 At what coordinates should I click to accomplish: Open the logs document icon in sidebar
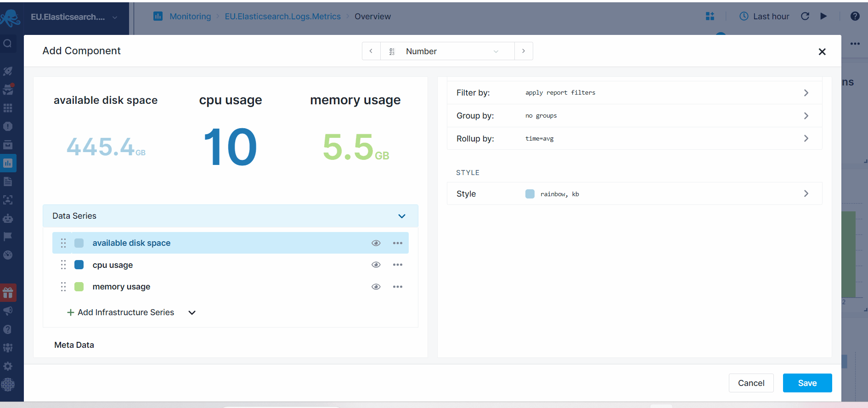pyautogui.click(x=8, y=181)
